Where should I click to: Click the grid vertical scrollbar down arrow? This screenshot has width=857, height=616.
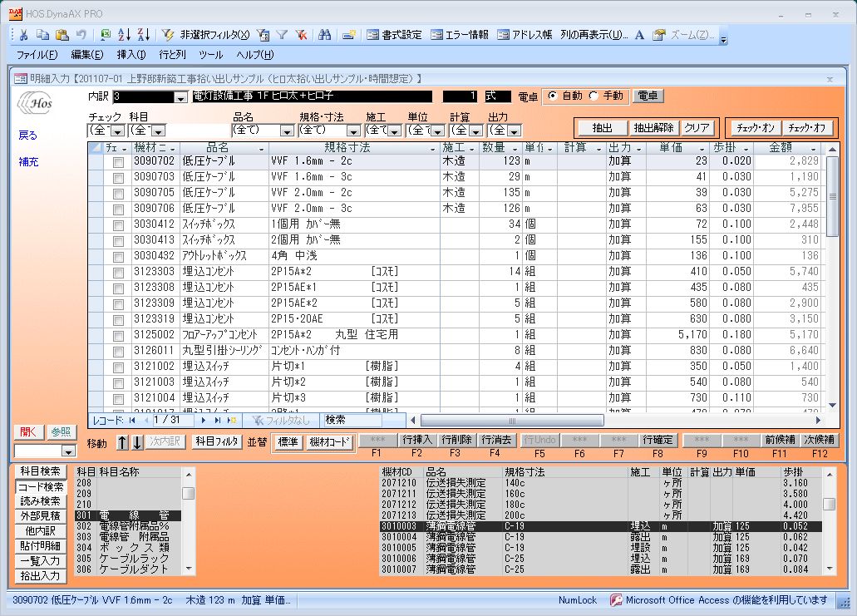coord(832,405)
